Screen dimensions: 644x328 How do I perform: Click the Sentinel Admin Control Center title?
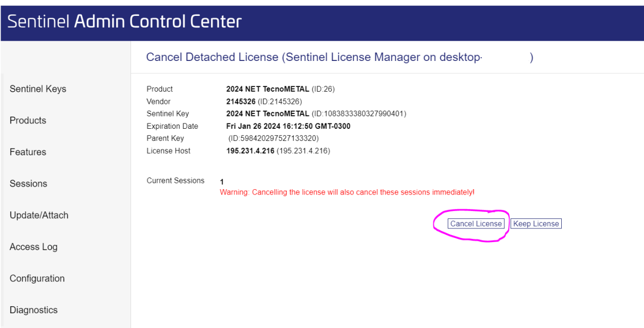coord(125,21)
